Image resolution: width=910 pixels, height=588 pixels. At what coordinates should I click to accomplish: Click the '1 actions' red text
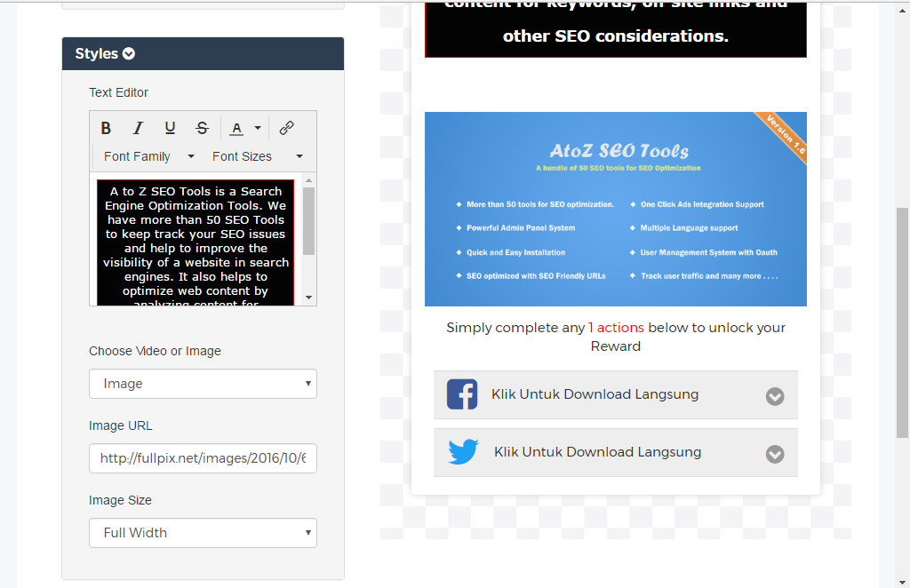click(x=617, y=328)
